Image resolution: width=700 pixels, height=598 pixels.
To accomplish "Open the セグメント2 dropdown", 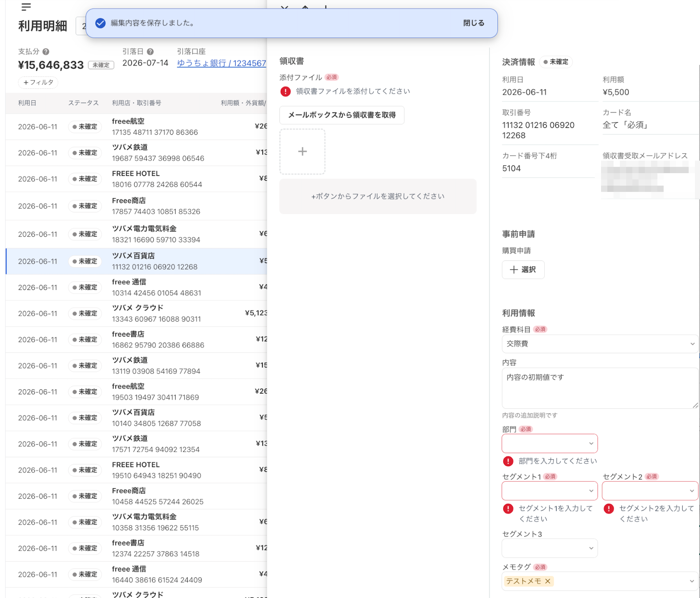I will pyautogui.click(x=650, y=491).
